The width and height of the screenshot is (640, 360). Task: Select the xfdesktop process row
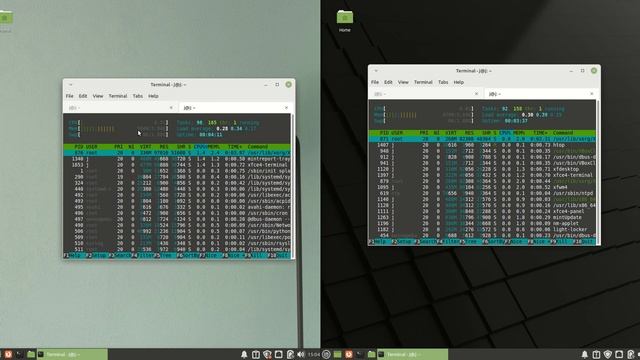[x=482, y=169]
